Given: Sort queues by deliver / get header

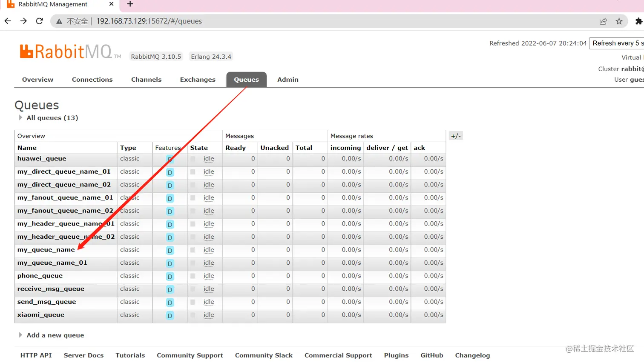Looking at the screenshot, I should click(x=387, y=148).
